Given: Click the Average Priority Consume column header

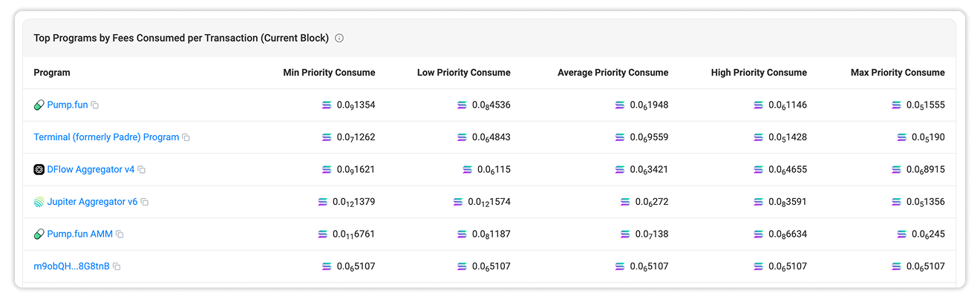Looking at the screenshot, I should tap(613, 73).
